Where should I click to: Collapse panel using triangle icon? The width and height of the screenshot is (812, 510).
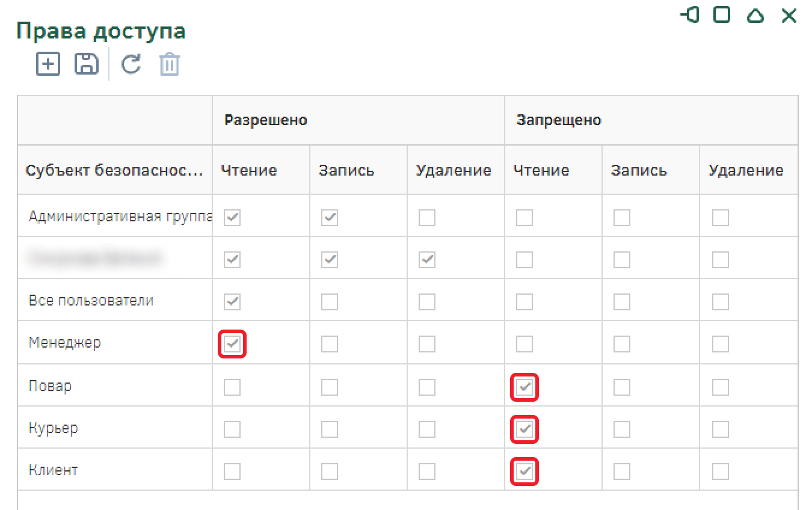pos(755,16)
